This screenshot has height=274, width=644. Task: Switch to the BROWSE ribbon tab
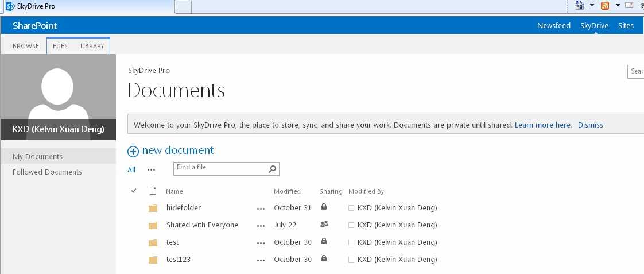click(x=26, y=46)
